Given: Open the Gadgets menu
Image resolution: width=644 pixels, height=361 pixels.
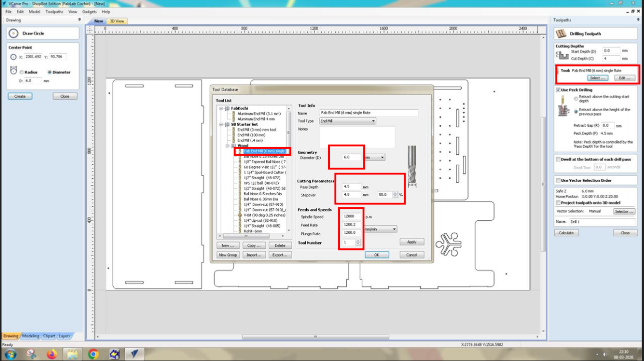Looking at the screenshot, I should point(90,12).
